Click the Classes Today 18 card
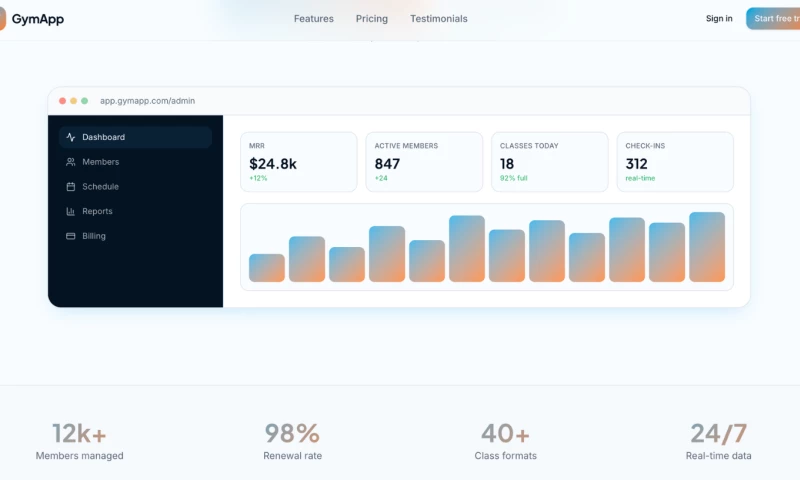The width and height of the screenshot is (800, 480). (x=549, y=162)
